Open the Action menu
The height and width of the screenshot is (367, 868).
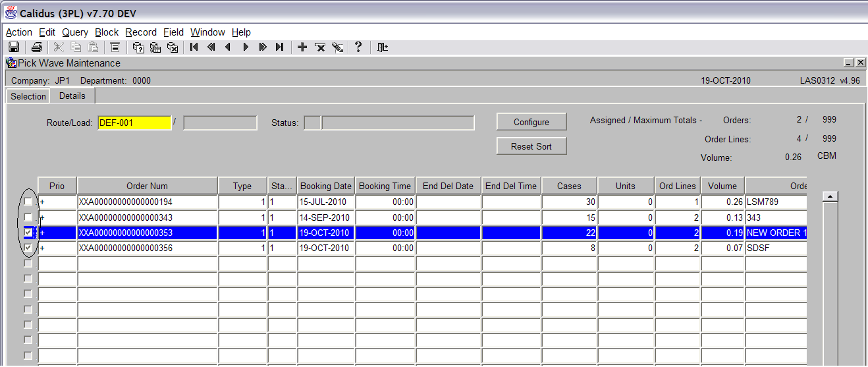pos(18,32)
